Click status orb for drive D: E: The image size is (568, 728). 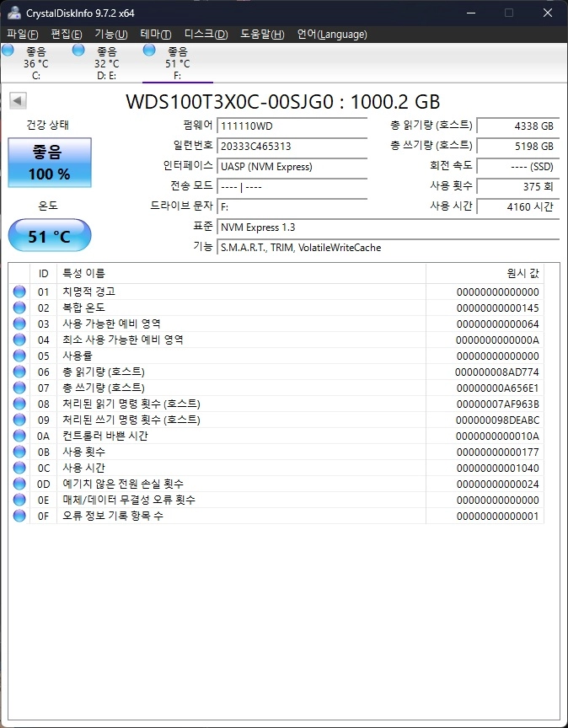pos(78,50)
